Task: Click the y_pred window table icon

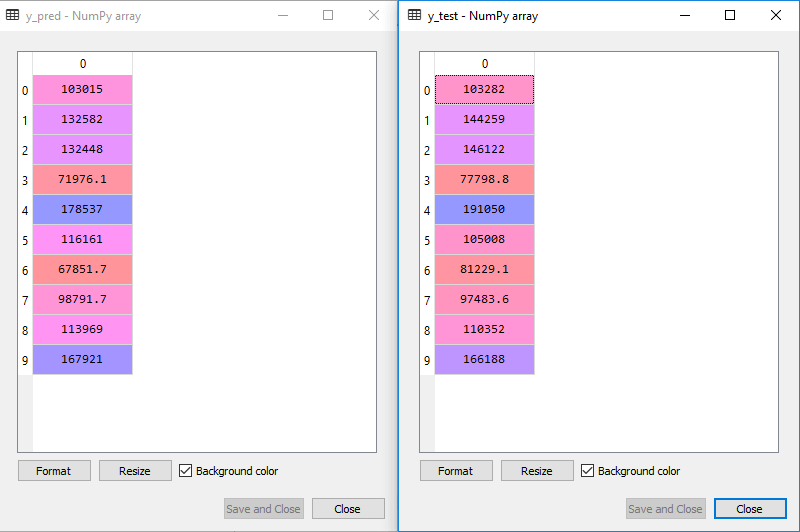Action: click(13, 16)
